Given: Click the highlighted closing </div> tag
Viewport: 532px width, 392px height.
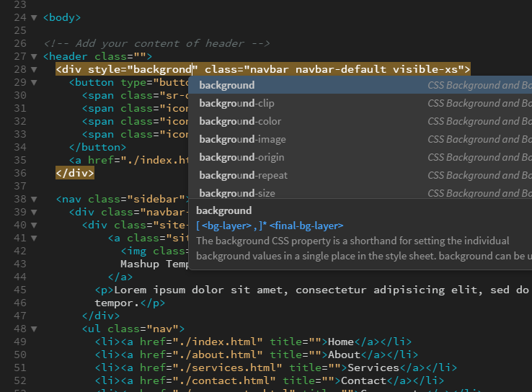Looking at the screenshot, I should [x=75, y=174].
